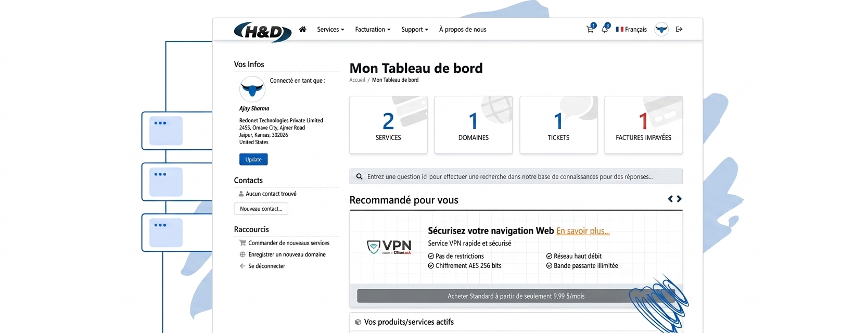This screenshot has width=868, height=333.
Task: Click the person icon beside Aucun contact trouvé
Action: pyautogui.click(x=241, y=194)
